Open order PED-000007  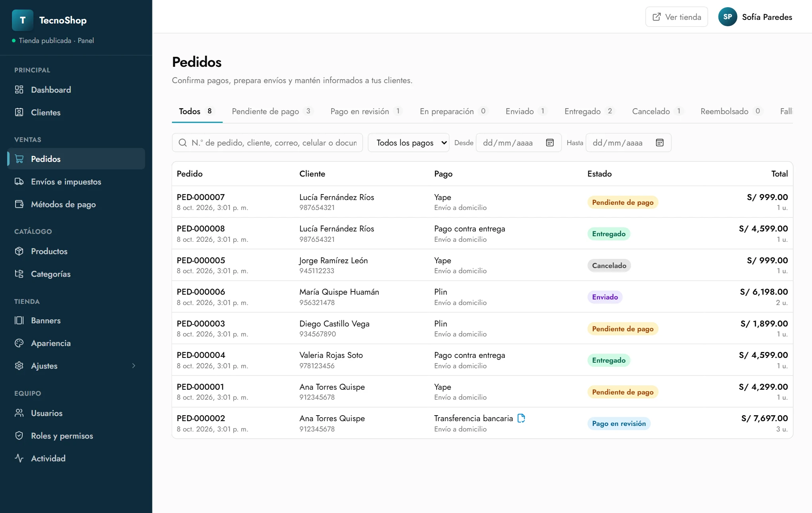coord(201,197)
